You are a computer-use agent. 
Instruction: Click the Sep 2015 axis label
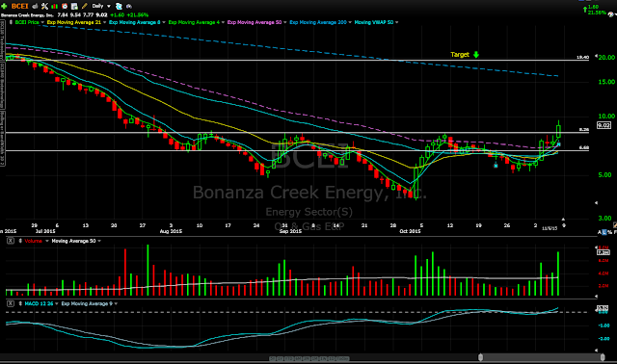click(290, 231)
